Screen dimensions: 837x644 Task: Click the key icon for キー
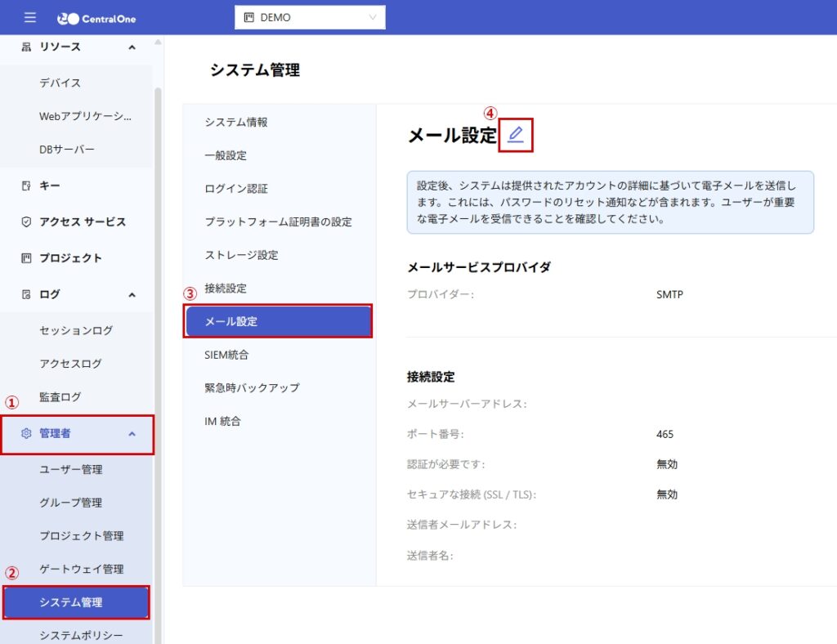26,186
